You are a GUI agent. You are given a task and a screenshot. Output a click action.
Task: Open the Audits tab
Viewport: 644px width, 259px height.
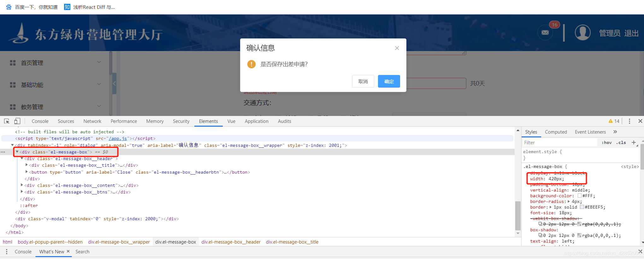[x=285, y=121]
